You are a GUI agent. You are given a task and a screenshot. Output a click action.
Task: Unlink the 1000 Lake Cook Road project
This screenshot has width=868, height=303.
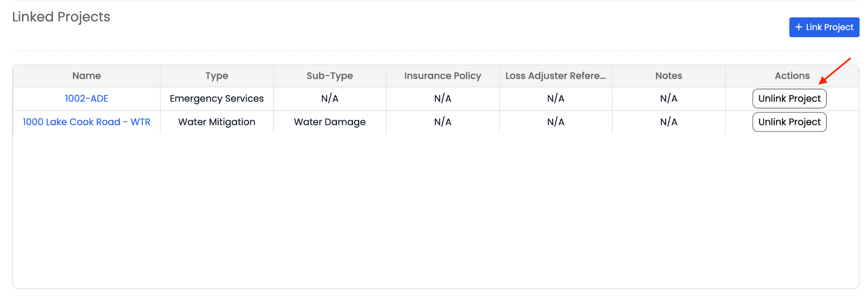pos(789,122)
